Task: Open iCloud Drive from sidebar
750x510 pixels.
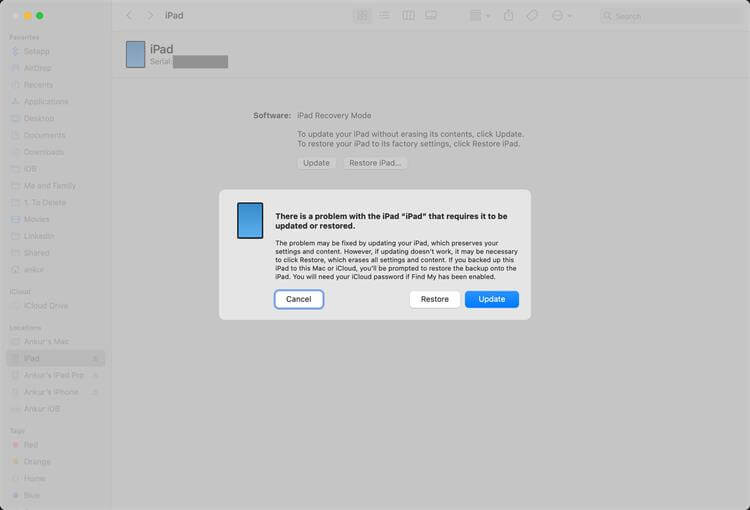Action: point(45,306)
